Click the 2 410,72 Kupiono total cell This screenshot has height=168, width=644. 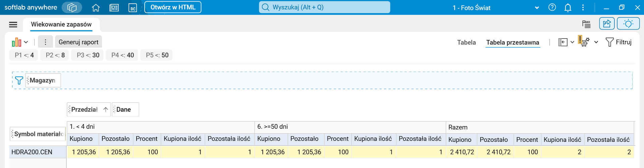[462, 152]
